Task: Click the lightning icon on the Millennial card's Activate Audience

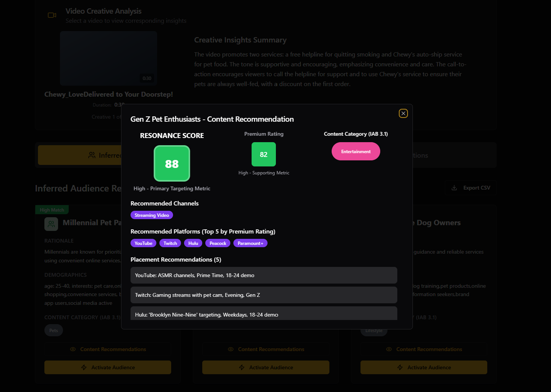Action: [x=84, y=367]
